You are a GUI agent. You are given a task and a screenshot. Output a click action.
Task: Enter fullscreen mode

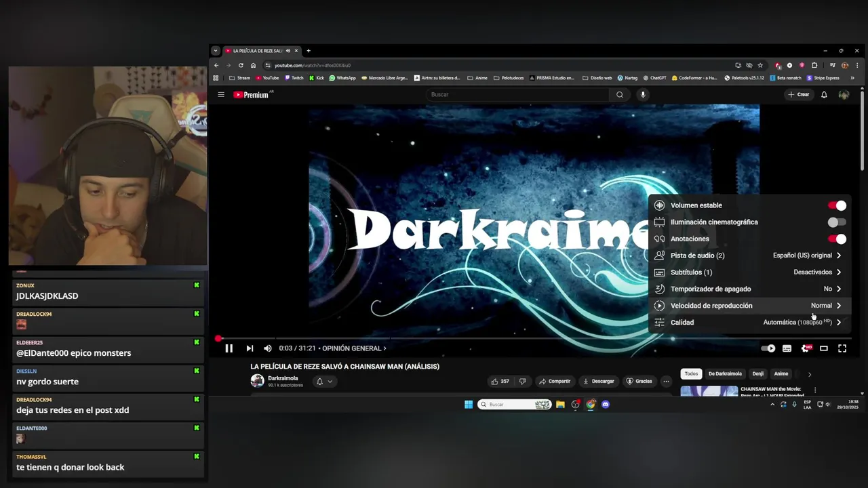pyautogui.click(x=842, y=348)
